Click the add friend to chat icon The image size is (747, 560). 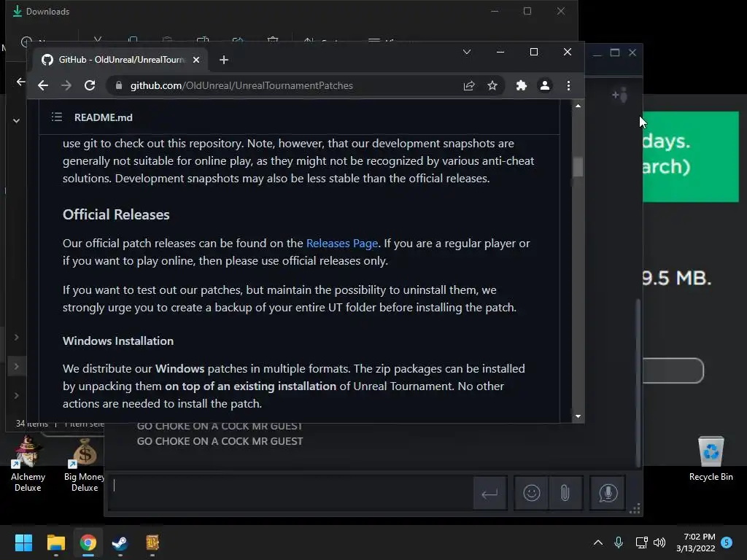[620, 96]
